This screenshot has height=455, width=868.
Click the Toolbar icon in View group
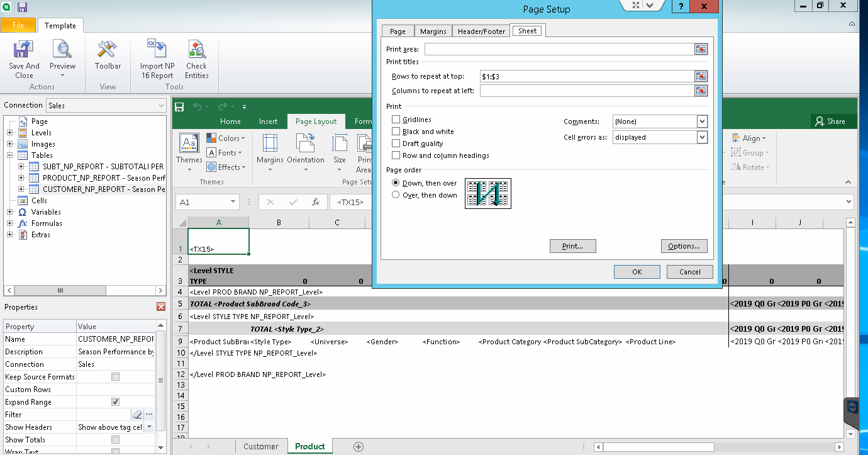coord(107,57)
